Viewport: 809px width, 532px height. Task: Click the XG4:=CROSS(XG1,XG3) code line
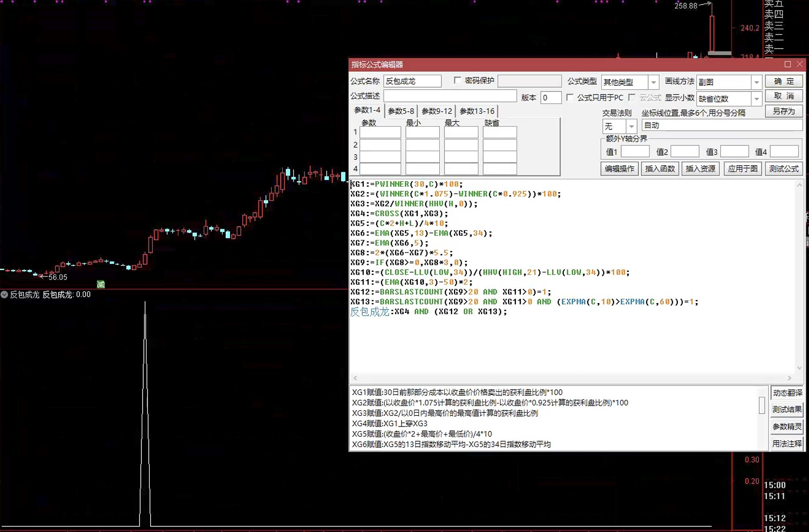point(399,214)
